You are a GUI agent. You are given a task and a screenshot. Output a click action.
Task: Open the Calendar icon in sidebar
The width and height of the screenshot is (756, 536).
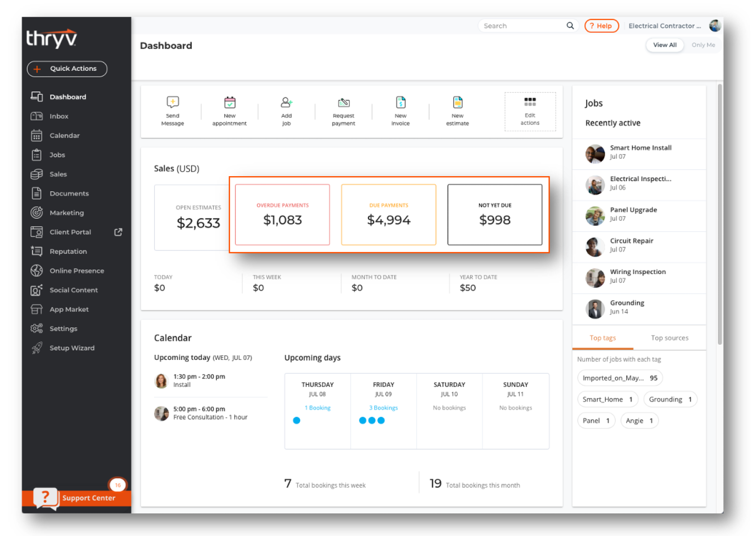click(37, 136)
